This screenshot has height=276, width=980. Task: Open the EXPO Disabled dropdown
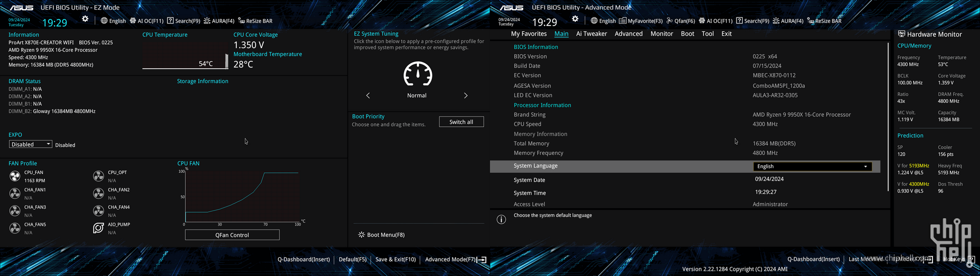[x=31, y=145]
